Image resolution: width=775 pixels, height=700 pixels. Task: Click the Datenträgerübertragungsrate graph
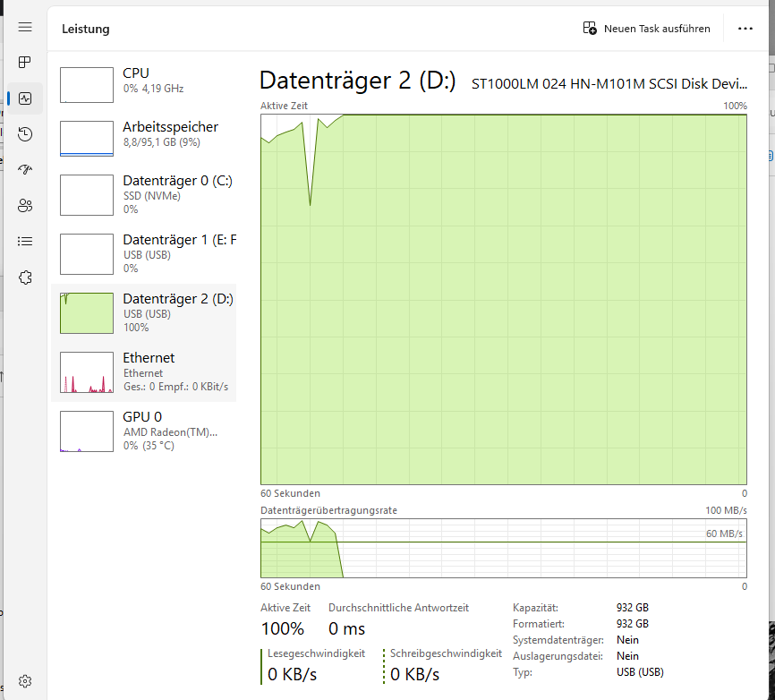503,548
